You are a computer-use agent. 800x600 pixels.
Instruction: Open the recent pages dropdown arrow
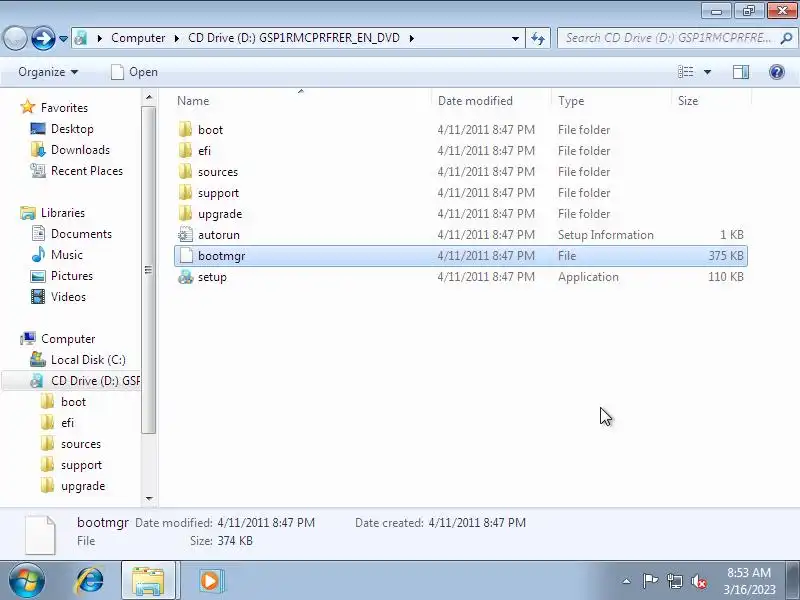[x=63, y=38]
